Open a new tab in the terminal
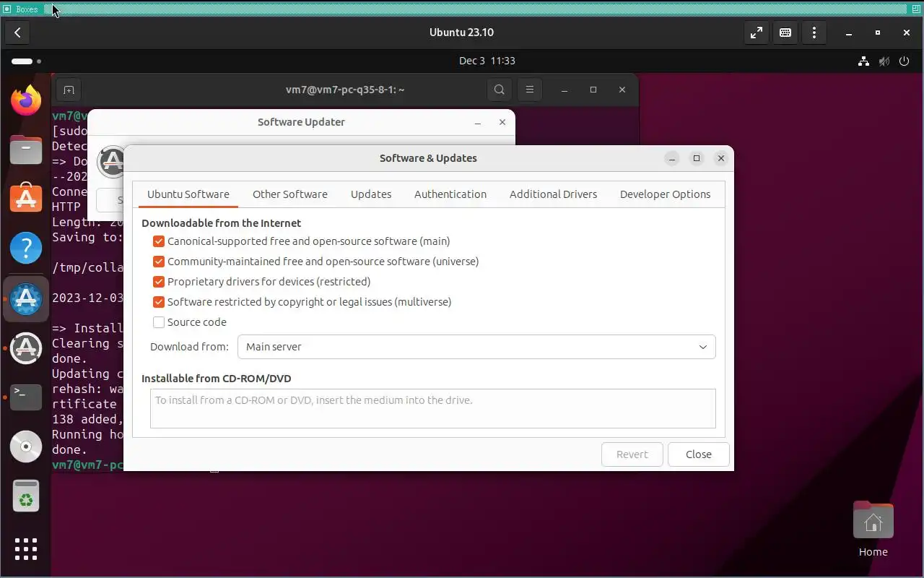Image resolution: width=924 pixels, height=578 pixels. pos(69,90)
